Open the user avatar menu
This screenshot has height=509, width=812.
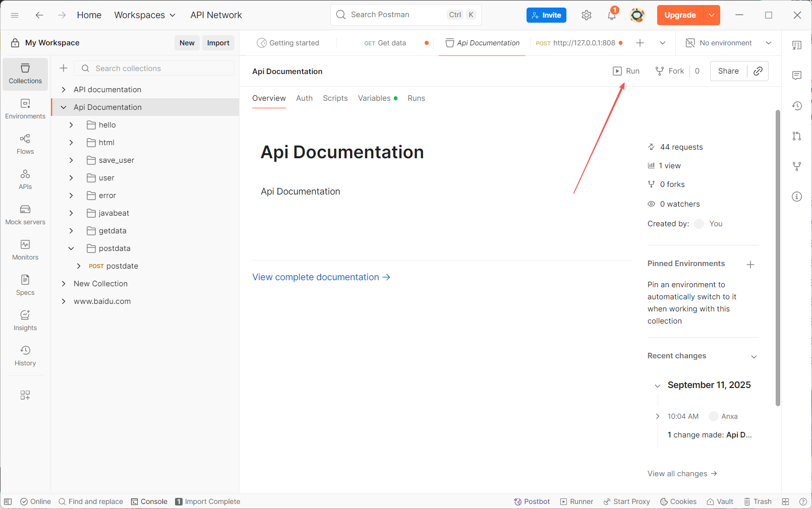point(637,15)
